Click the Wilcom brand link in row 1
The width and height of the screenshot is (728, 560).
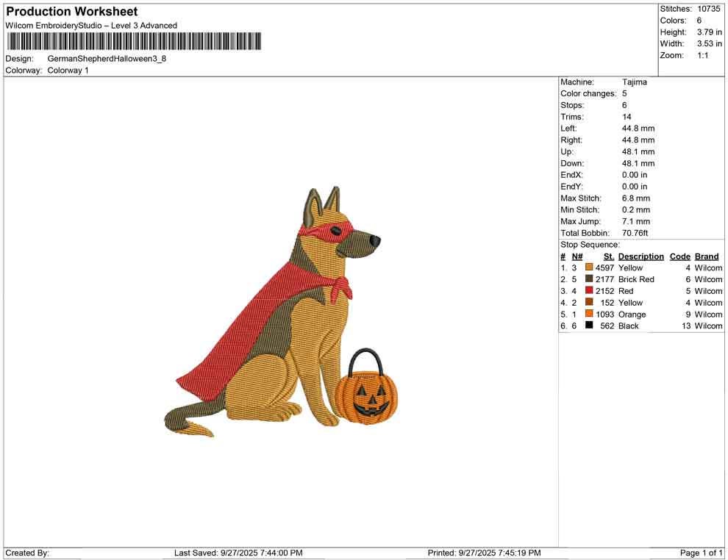(707, 268)
